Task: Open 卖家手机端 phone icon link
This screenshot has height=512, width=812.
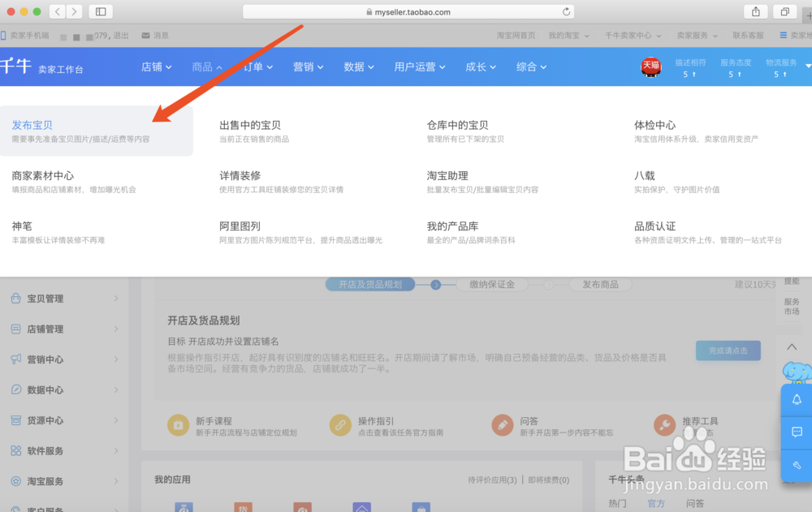Action: point(3,35)
